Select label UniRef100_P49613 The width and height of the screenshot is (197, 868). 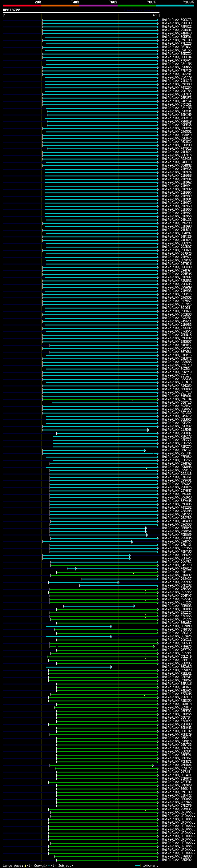pos(177,568)
